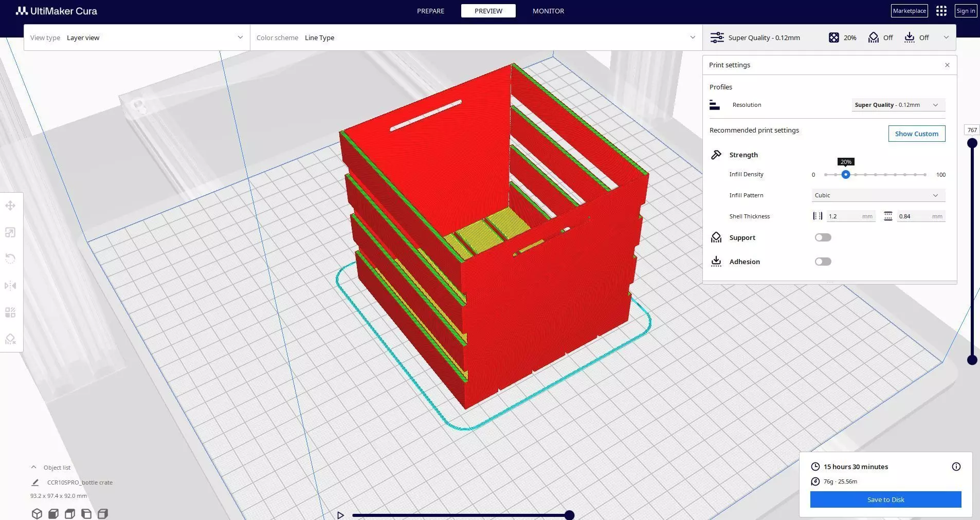
Task: Collapse the Object list
Action: click(x=33, y=468)
